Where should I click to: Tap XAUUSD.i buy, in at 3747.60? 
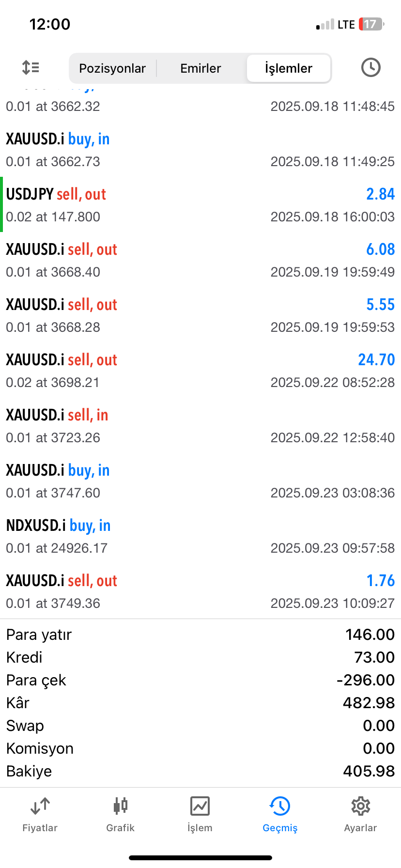[x=200, y=481]
